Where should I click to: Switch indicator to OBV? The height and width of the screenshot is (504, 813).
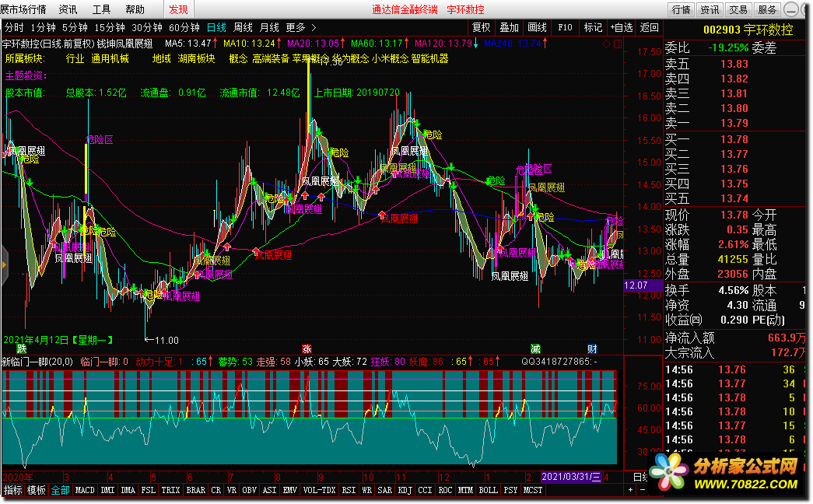click(x=250, y=490)
